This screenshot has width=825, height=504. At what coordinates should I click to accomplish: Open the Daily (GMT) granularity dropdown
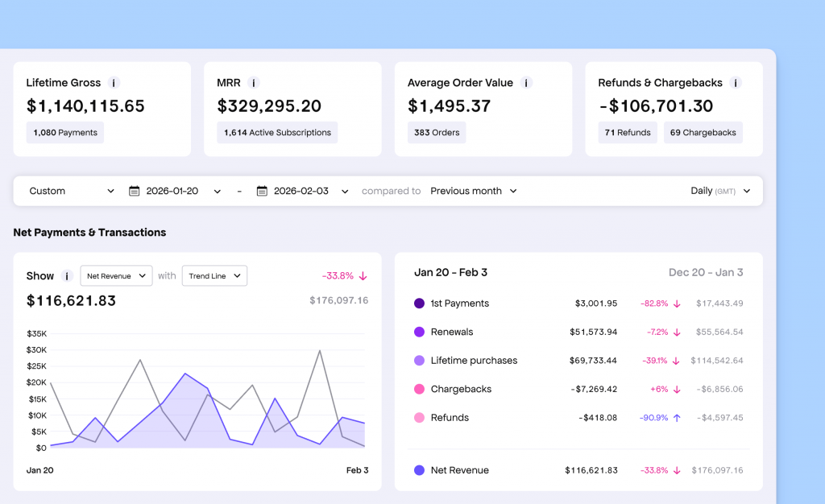(721, 191)
